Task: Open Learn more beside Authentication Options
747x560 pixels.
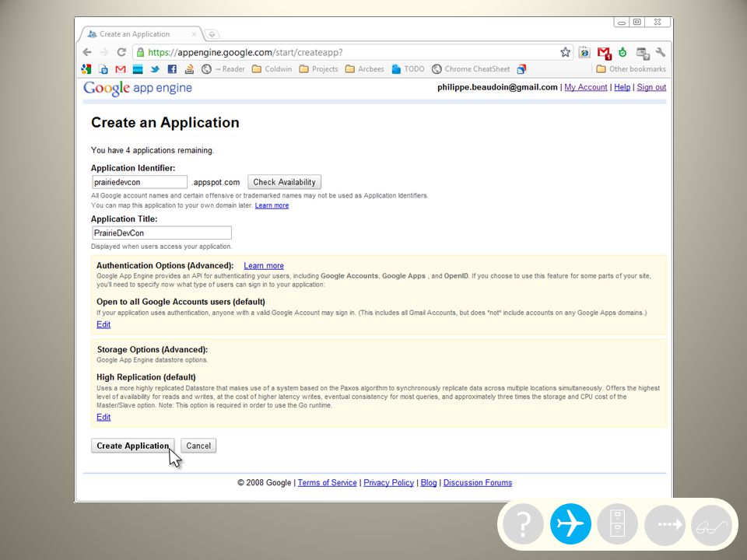Action: pos(264,266)
